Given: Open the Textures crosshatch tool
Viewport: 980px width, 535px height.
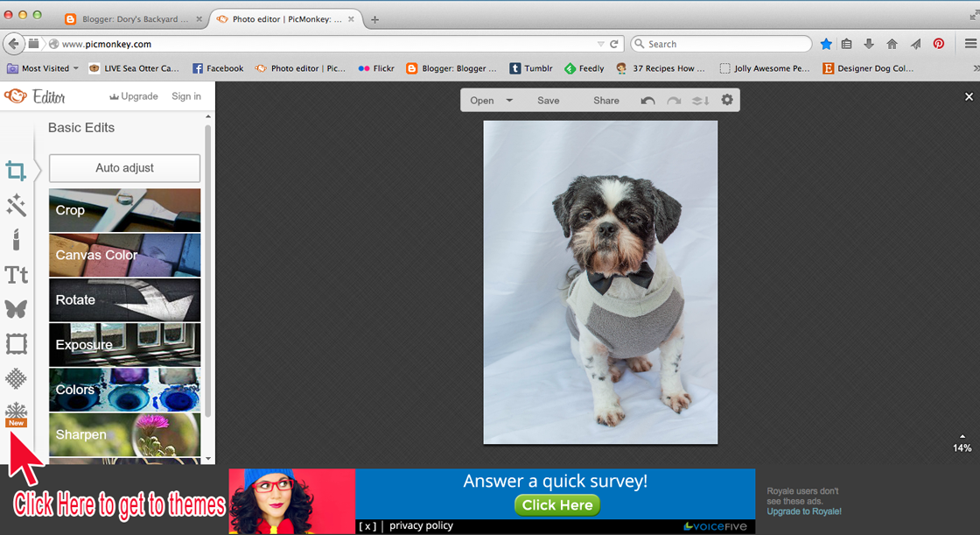Looking at the screenshot, I should pos(17,378).
